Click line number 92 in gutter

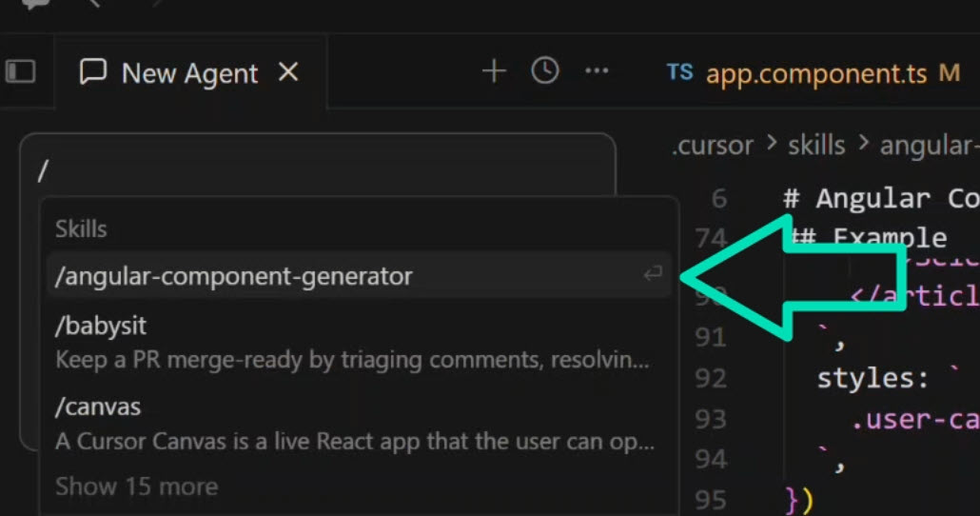tap(711, 378)
